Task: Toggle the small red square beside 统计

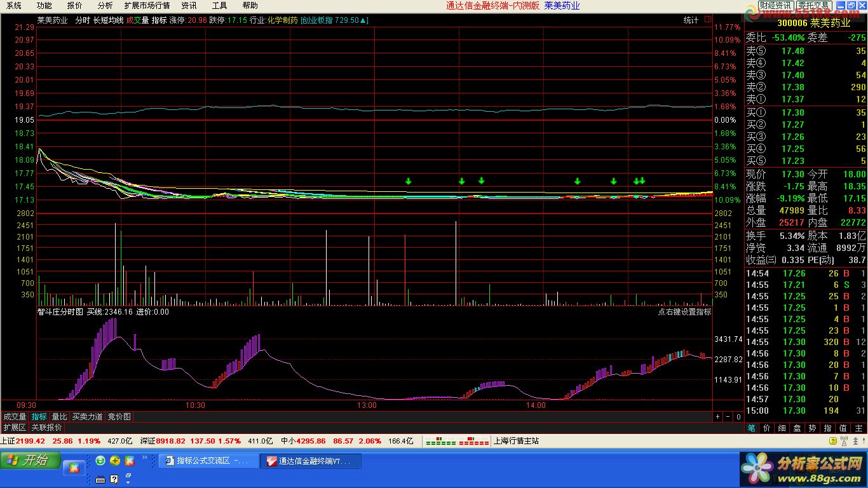Action: 709,20
